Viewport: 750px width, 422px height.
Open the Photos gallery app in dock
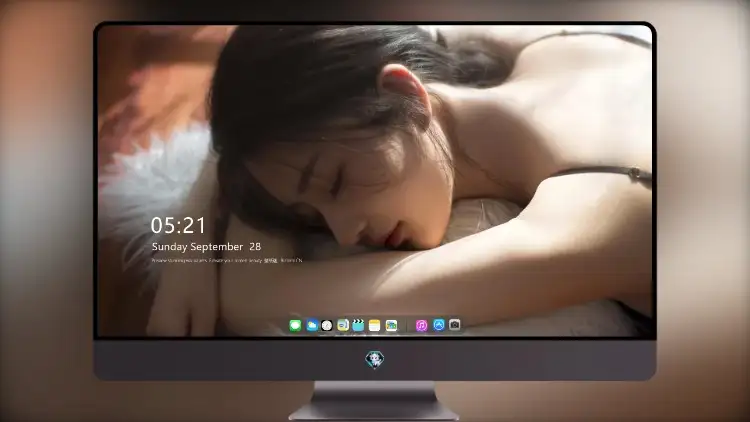point(391,325)
